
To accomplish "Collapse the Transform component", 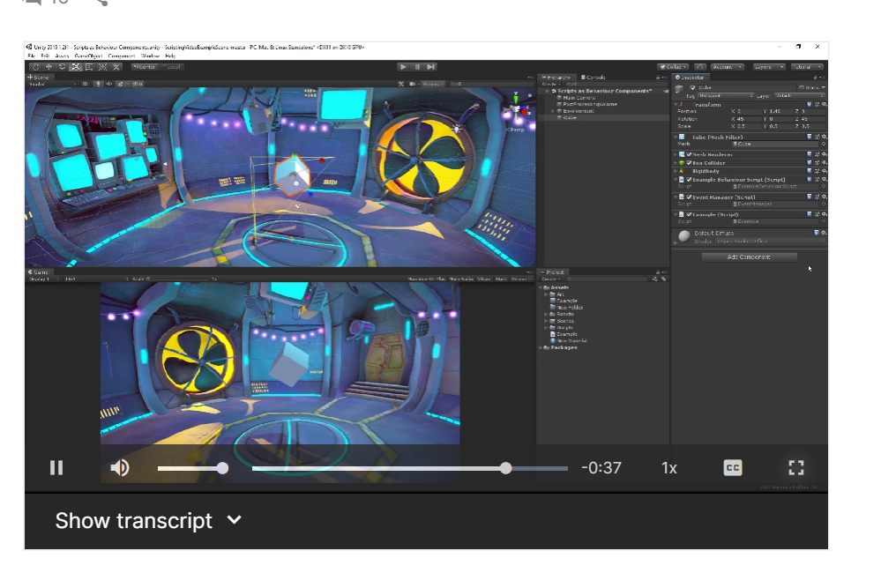I will click(676, 104).
